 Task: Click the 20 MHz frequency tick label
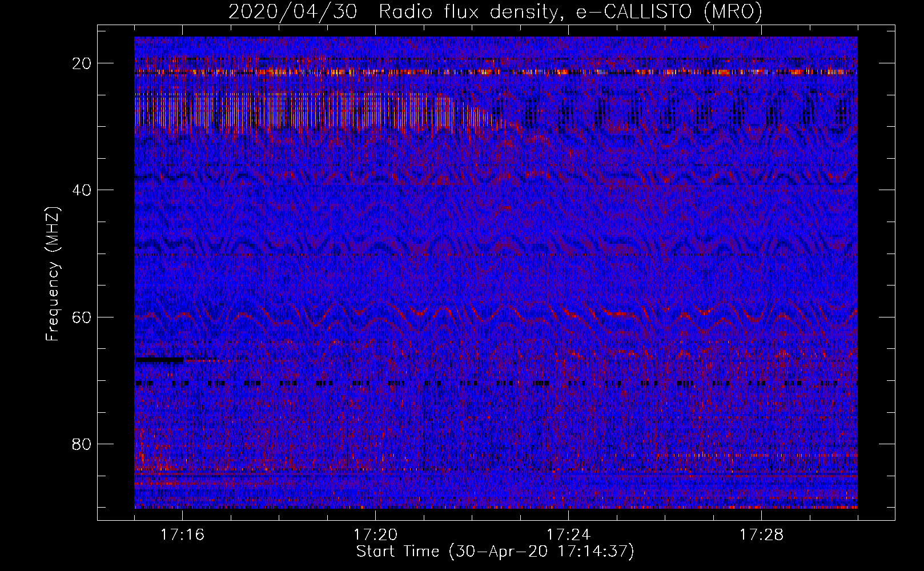coord(82,63)
